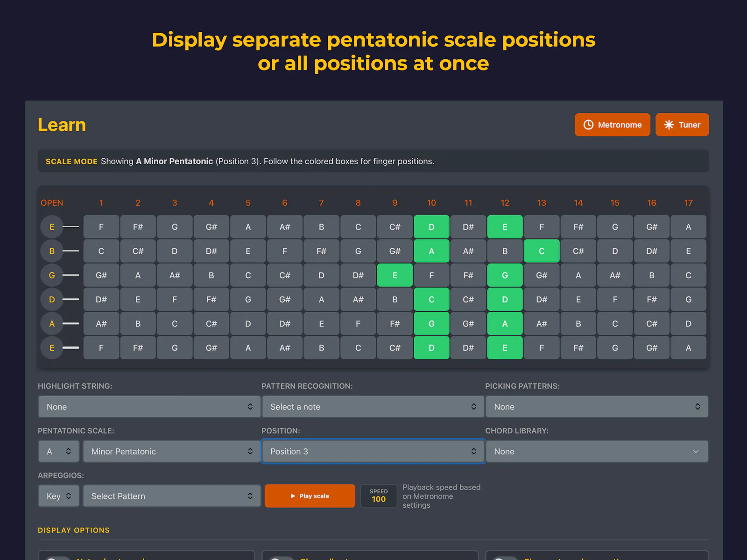
Task: Click green D note on D string fret 12
Action: (x=505, y=299)
